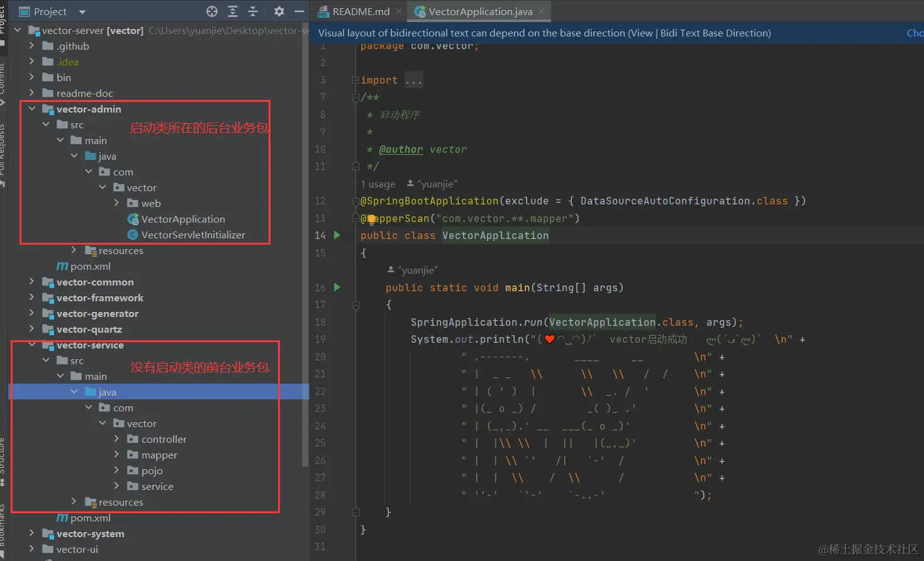Expand the mapper package
924x561 pixels.
(116, 455)
